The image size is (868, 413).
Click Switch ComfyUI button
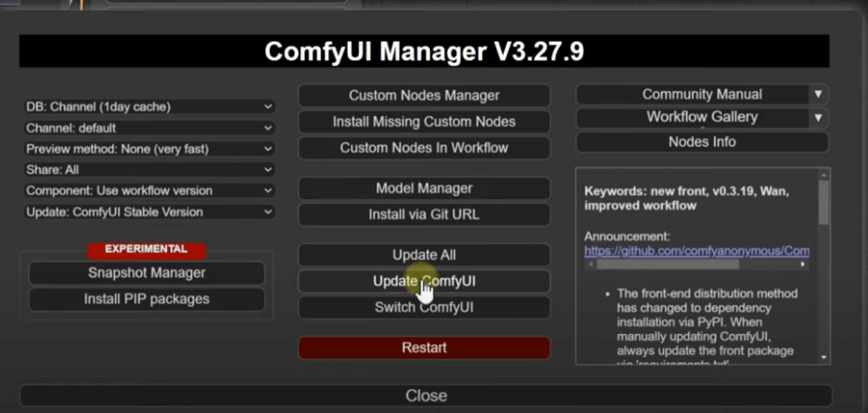[424, 307]
